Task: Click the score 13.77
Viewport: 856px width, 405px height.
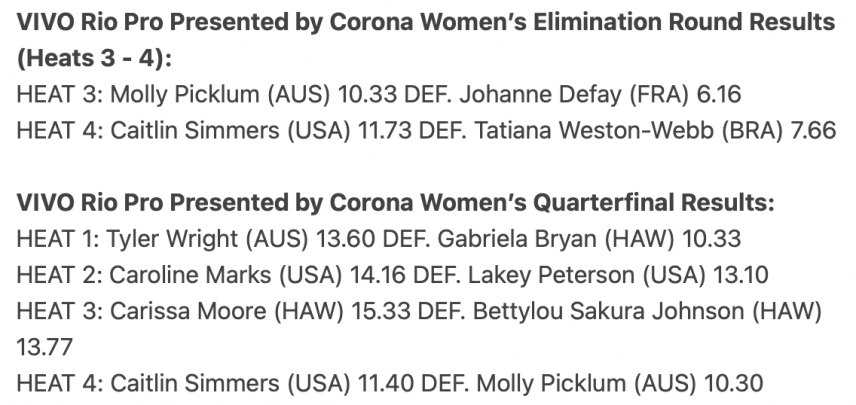Action: (44, 347)
